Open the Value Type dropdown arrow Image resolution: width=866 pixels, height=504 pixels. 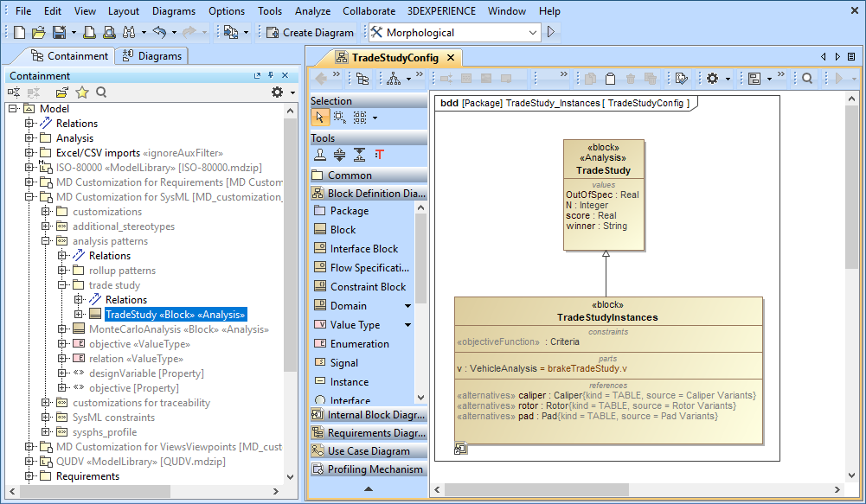pyautogui.click(x=408, y=325)
